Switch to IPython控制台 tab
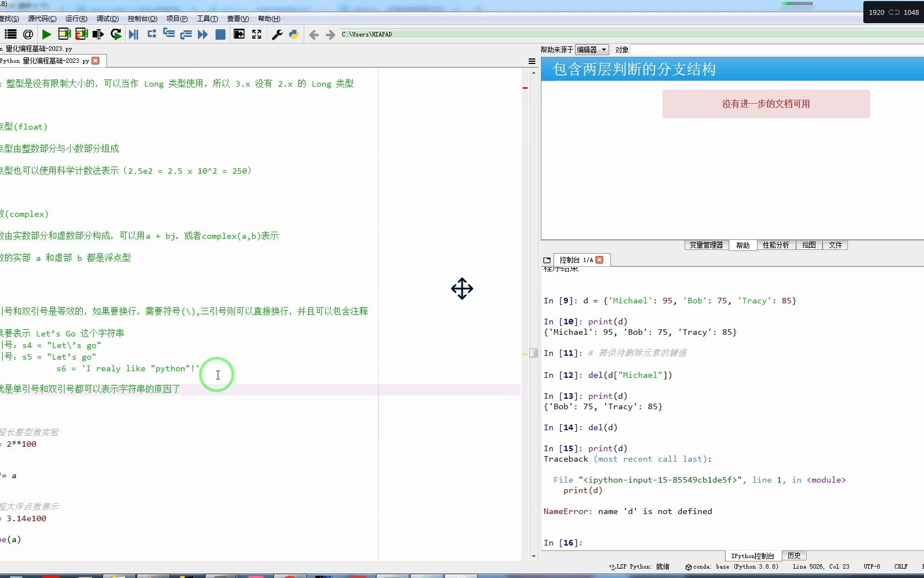Screen dimensions: 924x578 [x=753, y=555]
